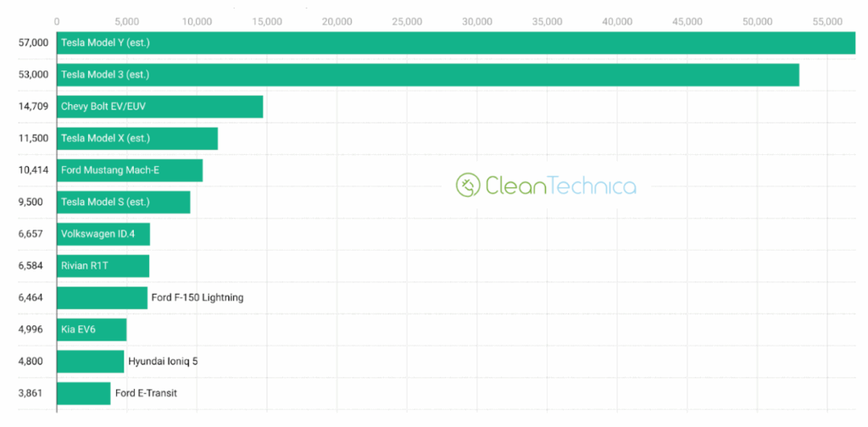Click the Kia EV6 bar
This screenshot has height=427, width=868.
(92, 330)
